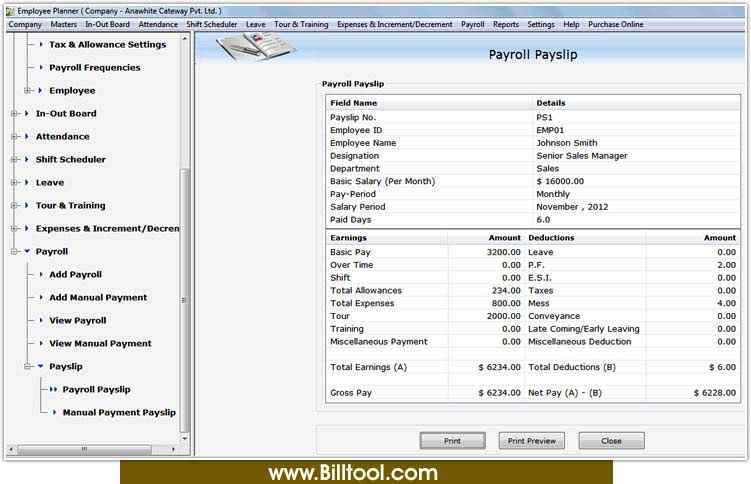The image size is (751, 484).
Task: Click sidebar vertical scrollbar down arrow
Action: coord(185,438)
